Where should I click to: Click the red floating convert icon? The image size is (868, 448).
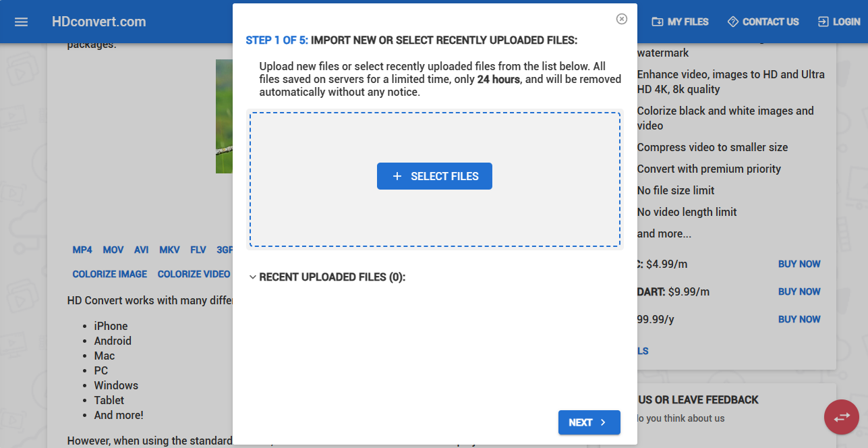point(842,417)
